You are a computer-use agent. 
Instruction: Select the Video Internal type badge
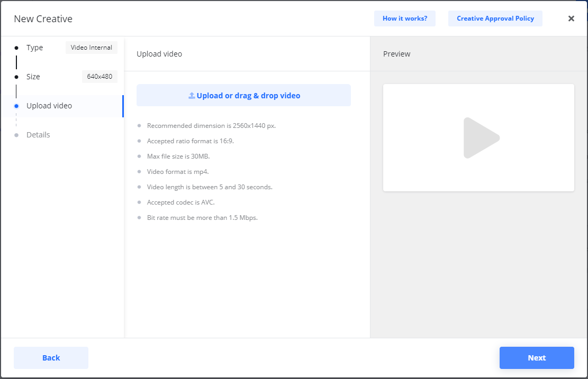point(92,48)
